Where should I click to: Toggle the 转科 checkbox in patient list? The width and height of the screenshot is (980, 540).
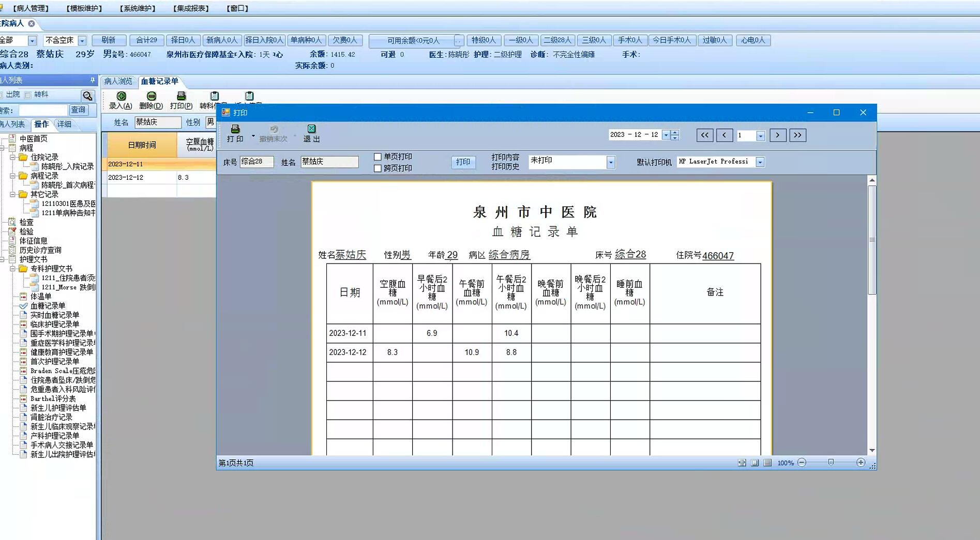click(27, 95)
